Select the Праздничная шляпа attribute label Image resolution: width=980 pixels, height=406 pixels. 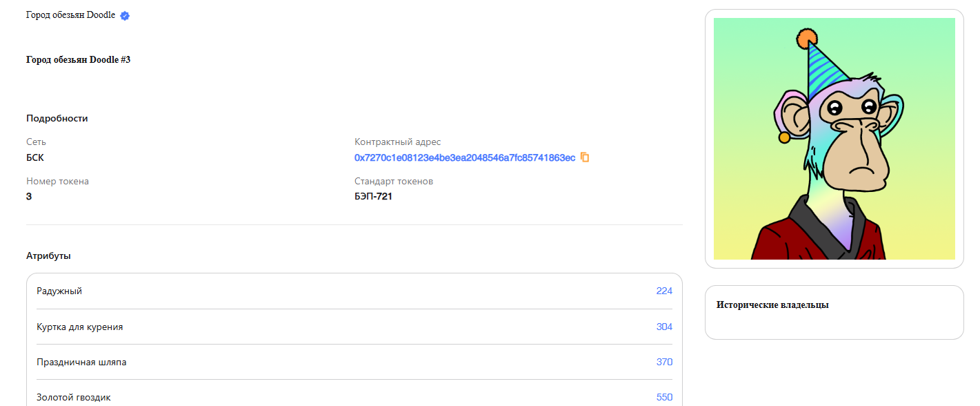[81, 362]
